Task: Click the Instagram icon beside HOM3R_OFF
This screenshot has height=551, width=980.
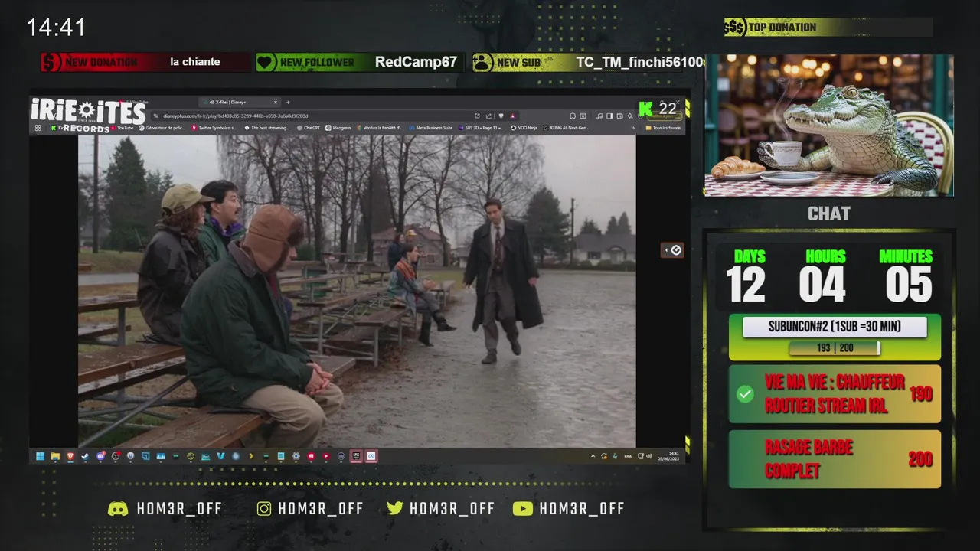Action: pyautogui.click(x=264, y=508)
